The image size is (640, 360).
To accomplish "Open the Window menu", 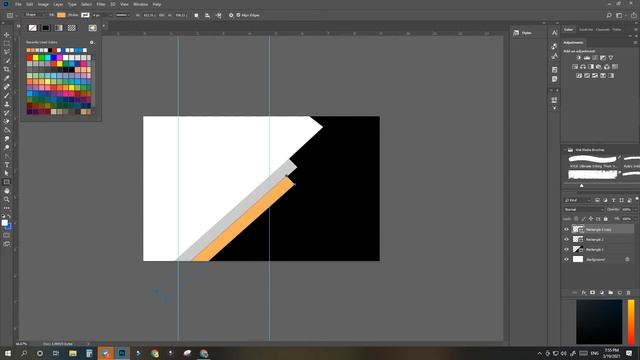I will pyautogui.click(x=140, y=4).
